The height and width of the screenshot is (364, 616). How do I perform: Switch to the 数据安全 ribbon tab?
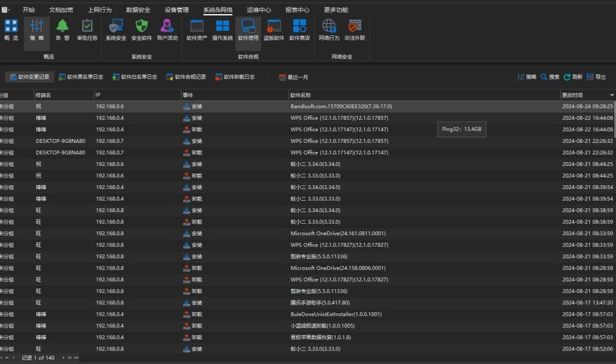tap(138, 10)
